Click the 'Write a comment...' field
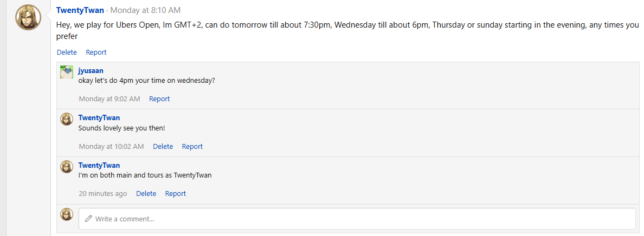Image resolution: width=644 pixels, height=236 pixels. pyautogui.click(x=357, y=219)
